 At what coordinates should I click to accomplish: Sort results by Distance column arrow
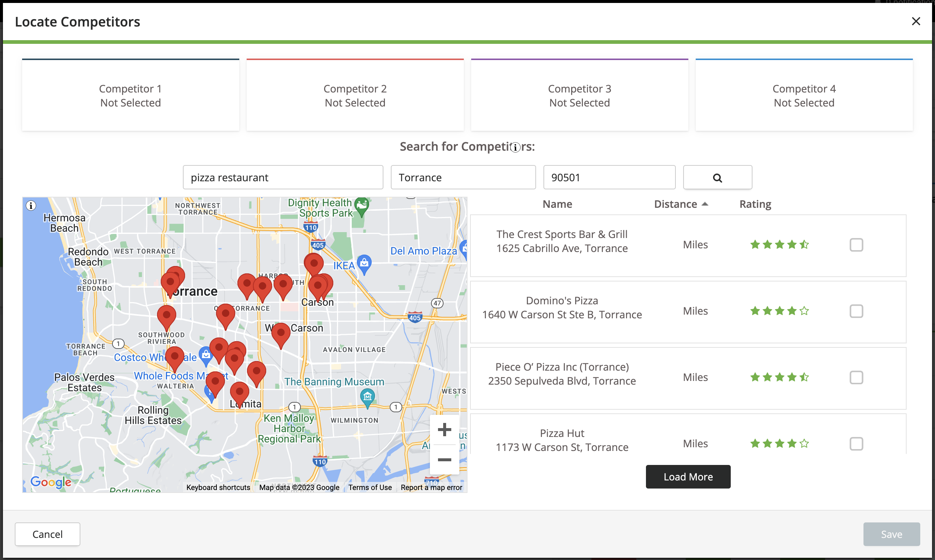pos(705,204)
